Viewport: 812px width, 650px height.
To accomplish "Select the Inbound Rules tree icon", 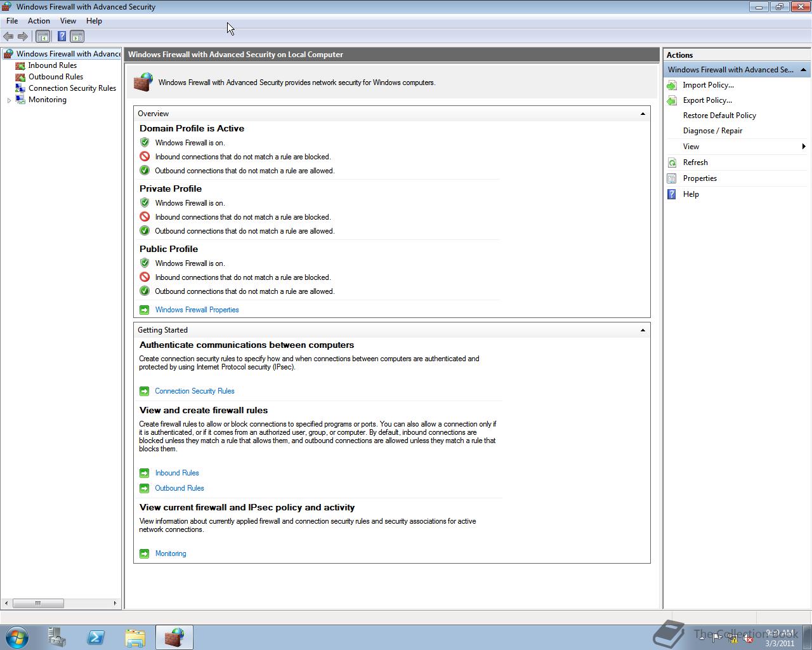I will [x=20, y=65].
